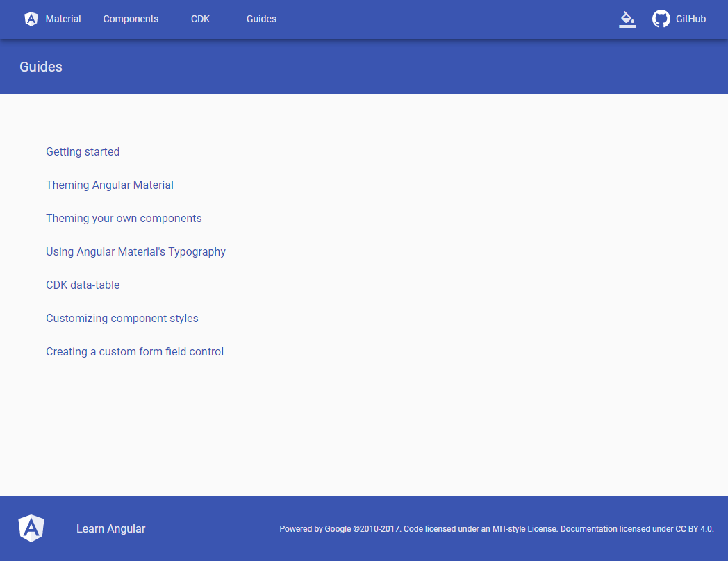The width and height of the screenshot is (728, 561).
Task: Open the Components navigation item
Action: coord(131,19)
